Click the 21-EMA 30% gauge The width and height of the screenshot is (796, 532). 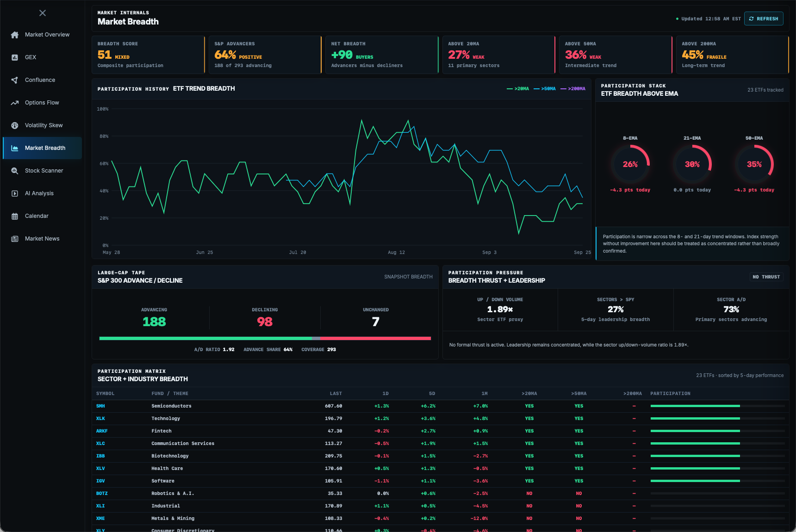tap(692, 164)
